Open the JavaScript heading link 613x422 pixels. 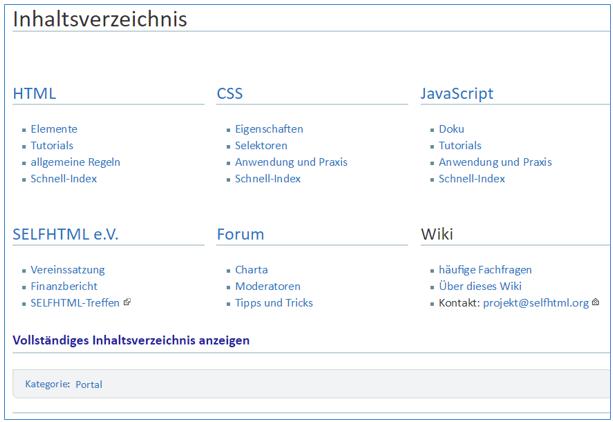457,94
